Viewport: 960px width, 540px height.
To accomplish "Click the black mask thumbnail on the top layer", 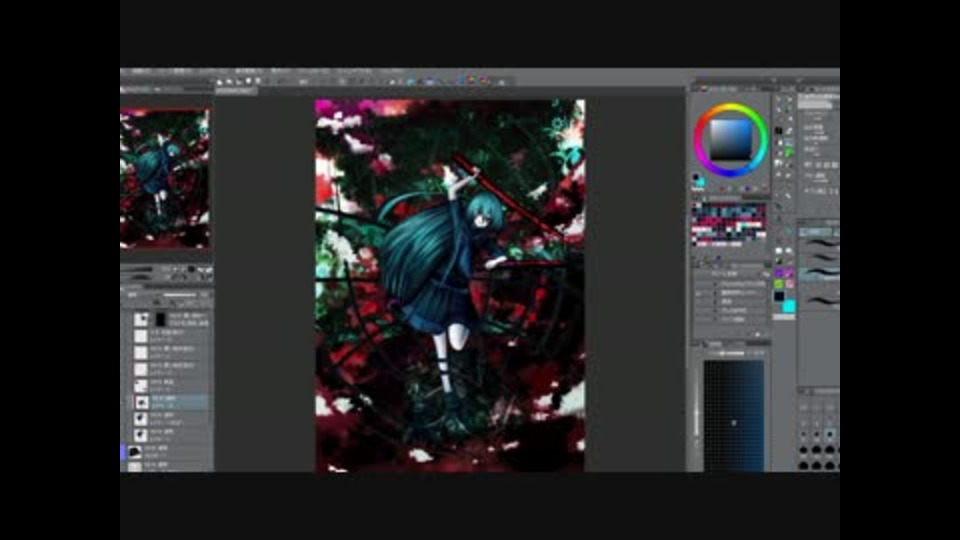I will point(160,319).
